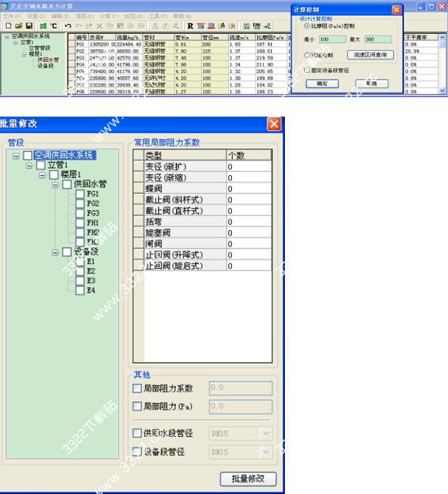Collapse the 供回水管 node in 批量修改
This screenshot has width=448, height=494.
[55, 185]
